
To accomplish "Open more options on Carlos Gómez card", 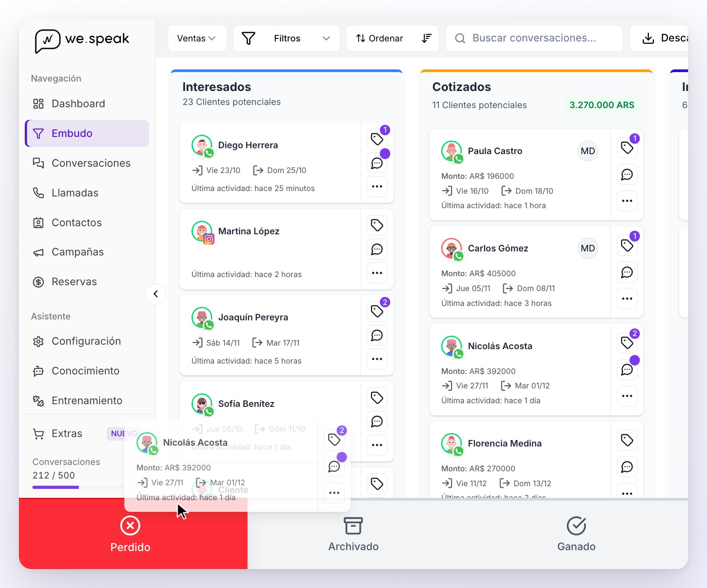I will 627,299.
